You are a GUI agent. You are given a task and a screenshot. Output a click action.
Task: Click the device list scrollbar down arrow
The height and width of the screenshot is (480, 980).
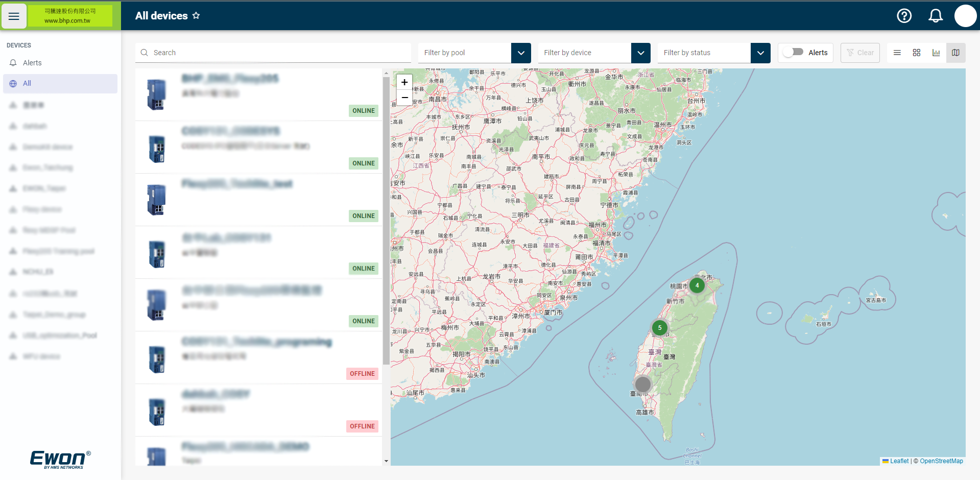pyautogui.click(x=386, y=461)
